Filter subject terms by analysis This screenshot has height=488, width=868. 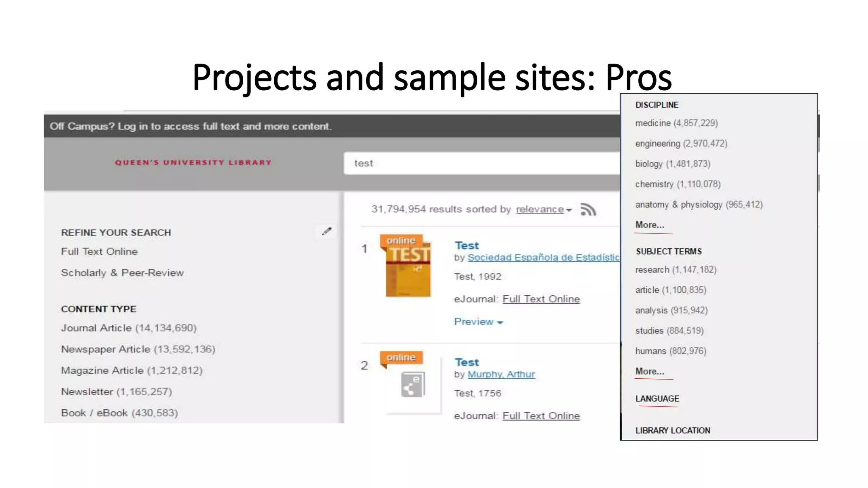(671, 311)
